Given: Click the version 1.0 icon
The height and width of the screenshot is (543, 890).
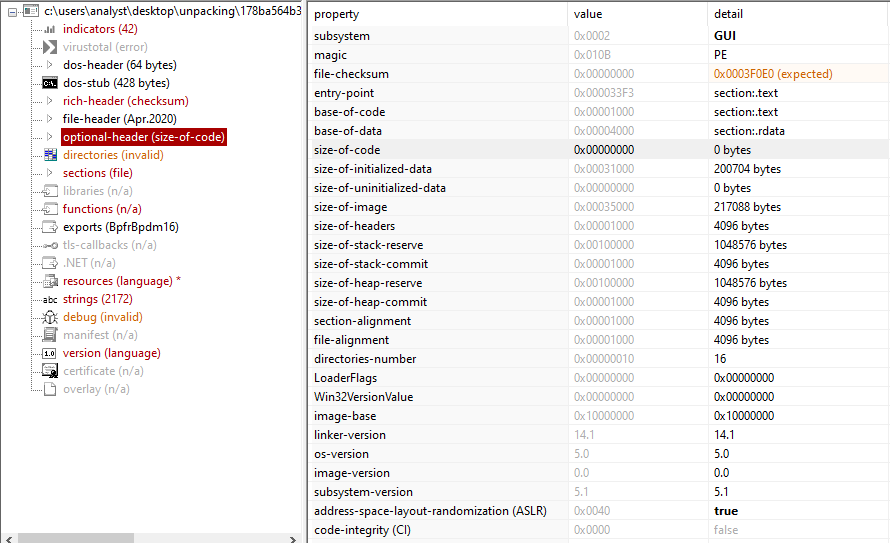Looking at the screenshot, I should point(50,353).
